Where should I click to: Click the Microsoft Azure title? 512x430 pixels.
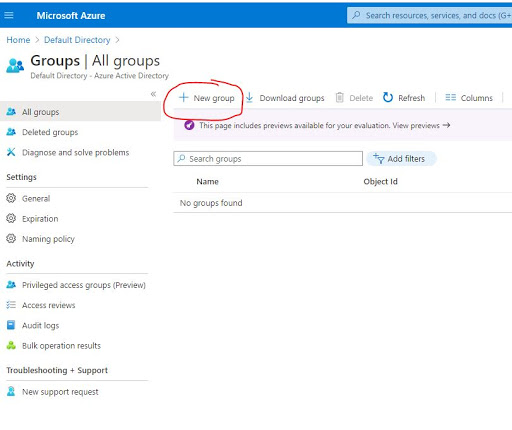pos(71,16)
